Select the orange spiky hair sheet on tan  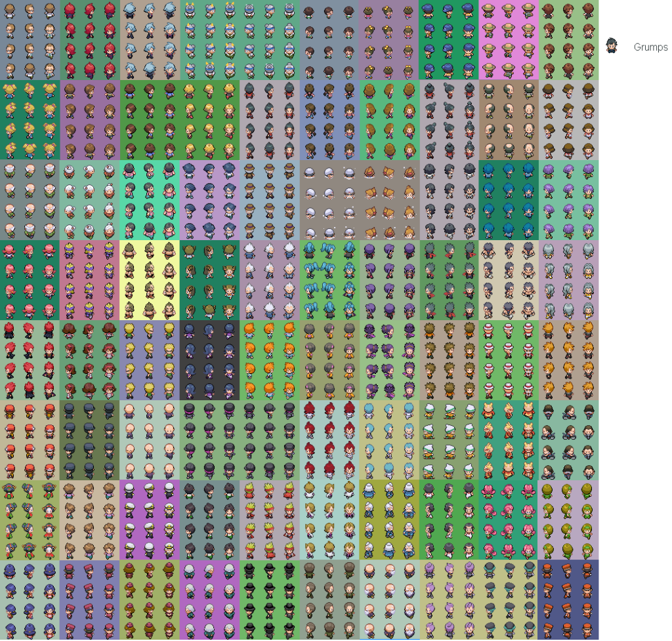pos(569,360)
